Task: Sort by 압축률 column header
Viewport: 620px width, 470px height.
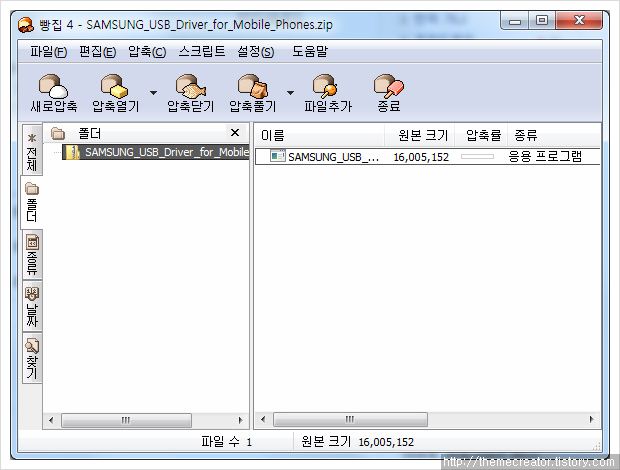Action: coord(481,136)
